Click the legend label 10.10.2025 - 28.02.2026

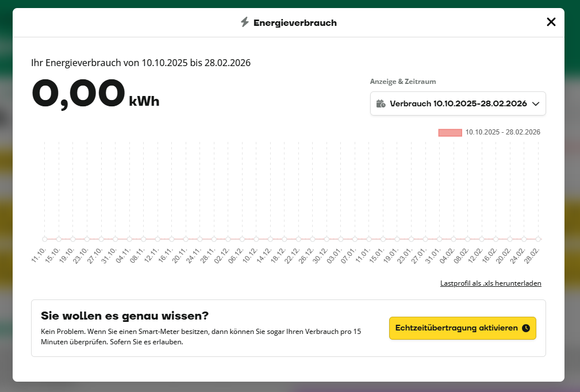pyautogui.click(x=503, y=132)
